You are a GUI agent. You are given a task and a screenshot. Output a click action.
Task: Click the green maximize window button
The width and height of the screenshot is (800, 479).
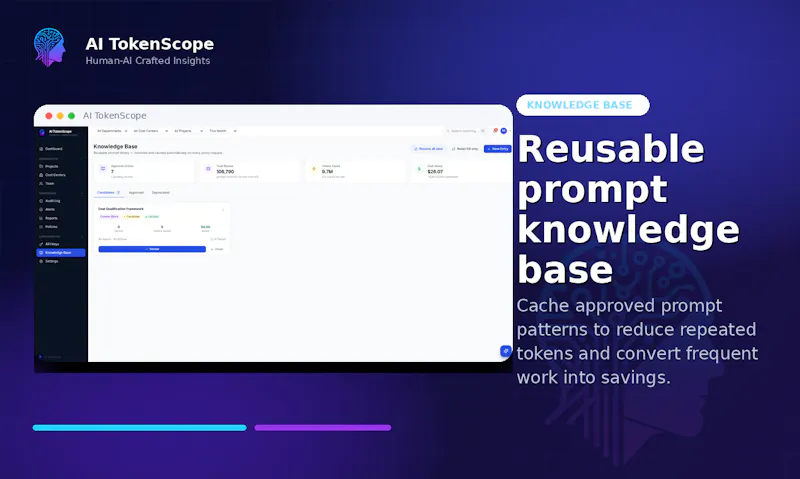click(x=71, y=116)
